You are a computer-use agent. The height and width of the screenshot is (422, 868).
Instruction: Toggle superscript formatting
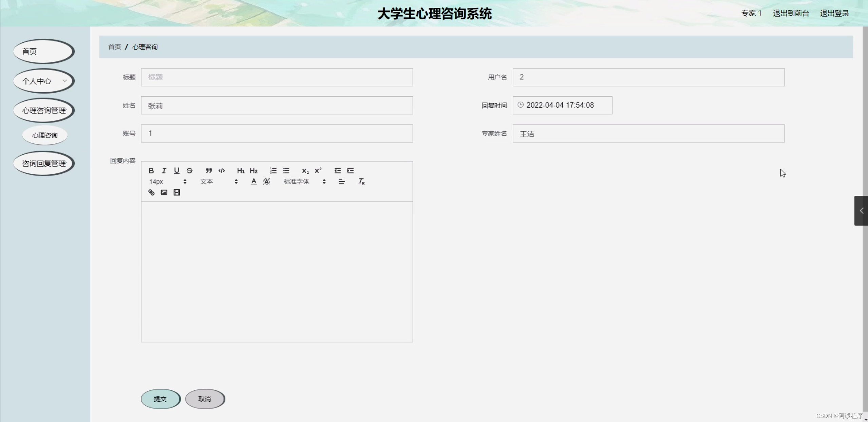pos(318,171)
